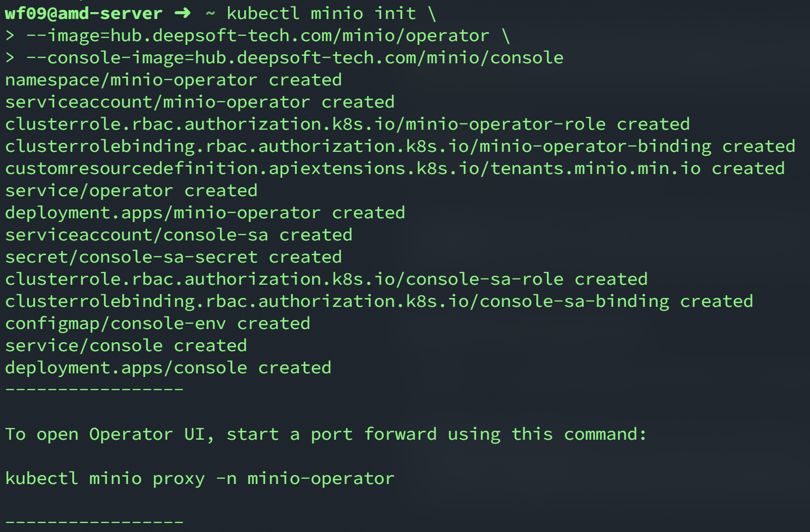Click the prompt arrow symbol after amd-server
Screen dimensions: 810x532
click(182, 13)
